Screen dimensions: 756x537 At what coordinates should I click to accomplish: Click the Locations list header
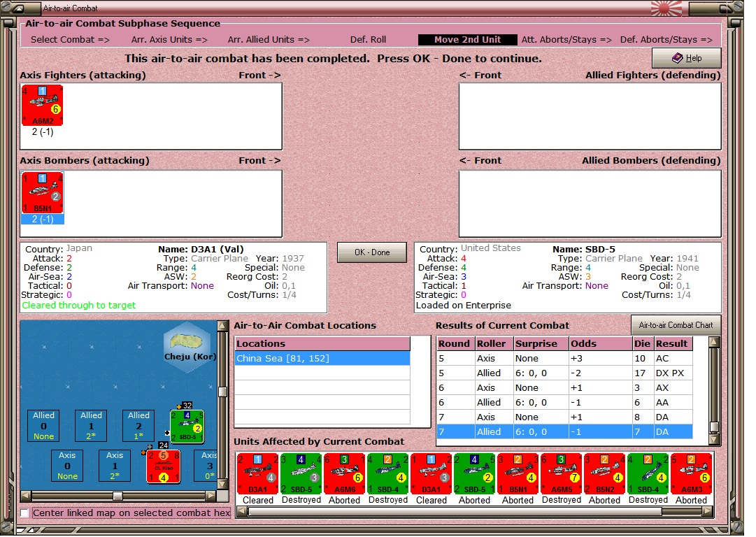[322, 343]
